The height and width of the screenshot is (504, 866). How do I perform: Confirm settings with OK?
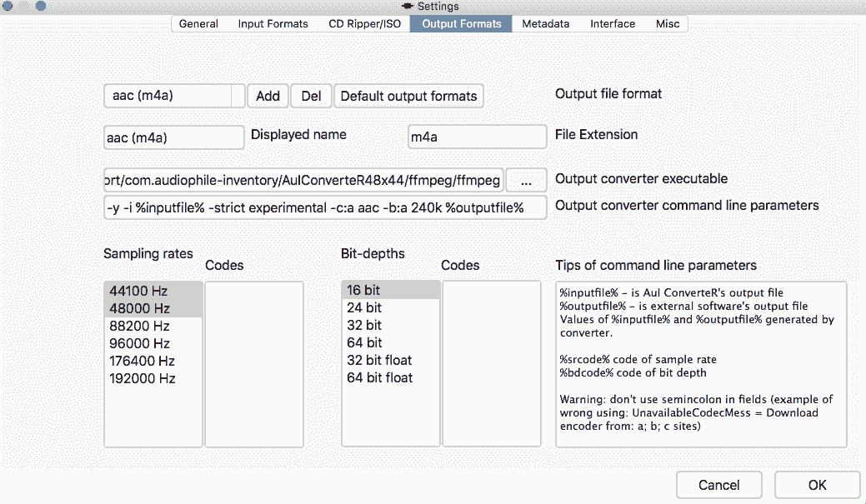[x=817, y=485]
